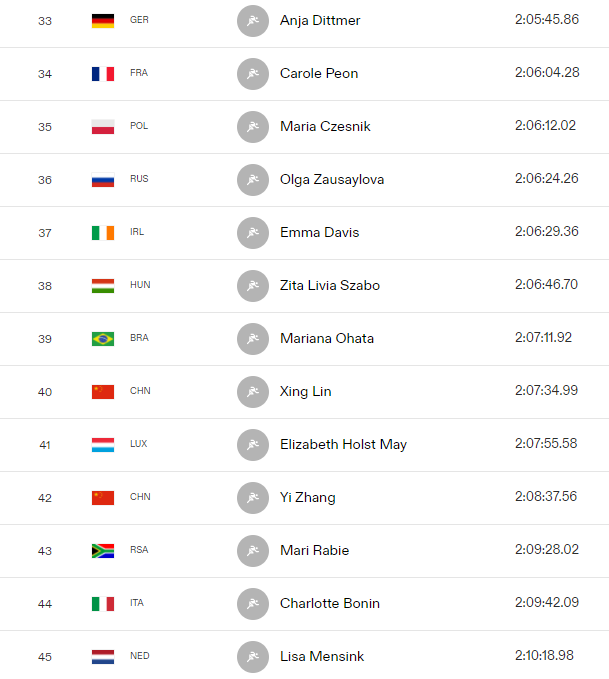Image resolution: width=609 pixels, height=679 pixels.
Task: Click the Luxembourg flag in row 41
Action: click(x=103, y=445)
